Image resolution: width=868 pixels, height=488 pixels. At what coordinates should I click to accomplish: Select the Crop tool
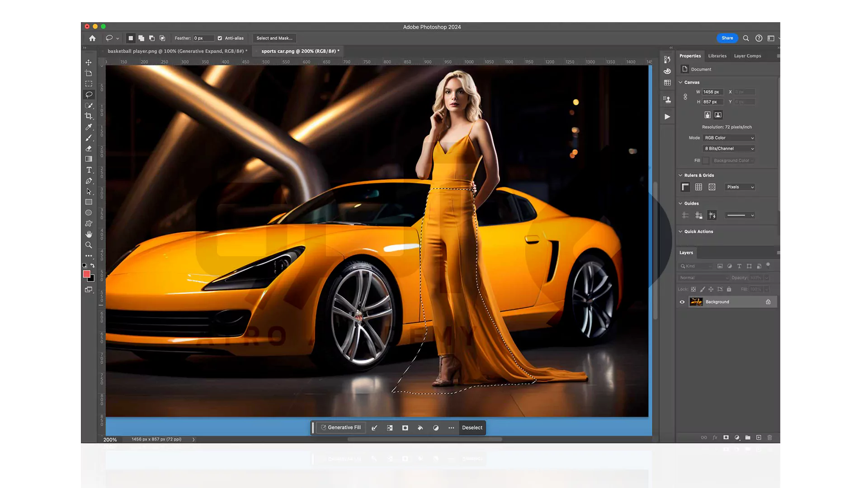[x=89, y=116]
